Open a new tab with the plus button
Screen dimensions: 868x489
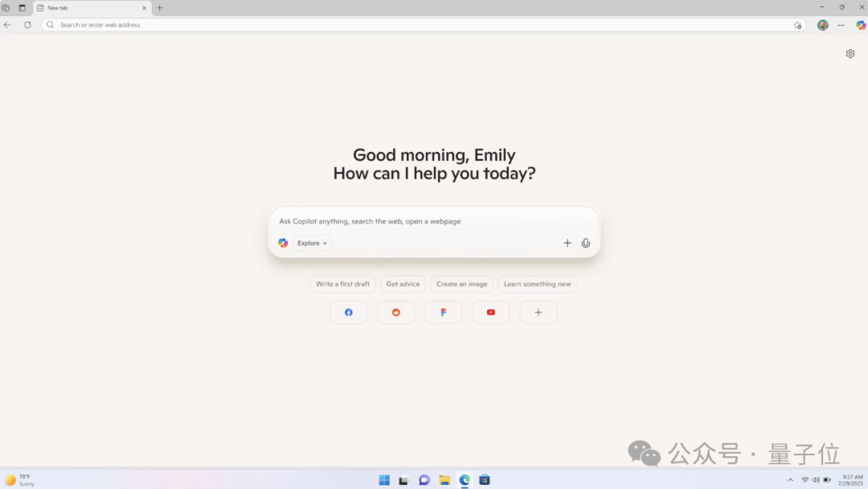tap(160, 8)
